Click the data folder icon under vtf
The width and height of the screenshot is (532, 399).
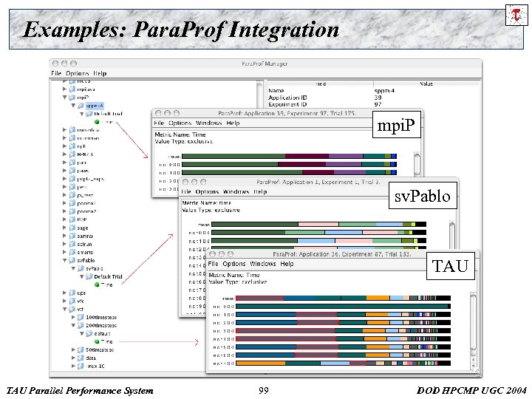[81, 358]
